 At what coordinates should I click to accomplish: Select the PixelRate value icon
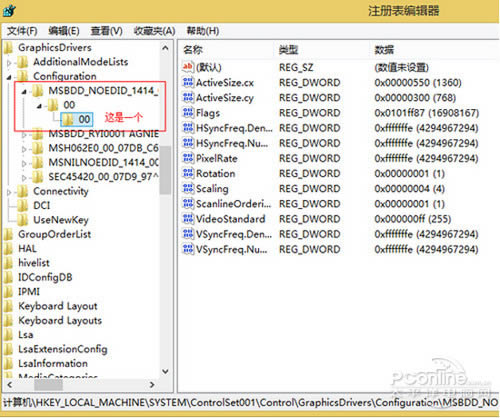point(188,158)
